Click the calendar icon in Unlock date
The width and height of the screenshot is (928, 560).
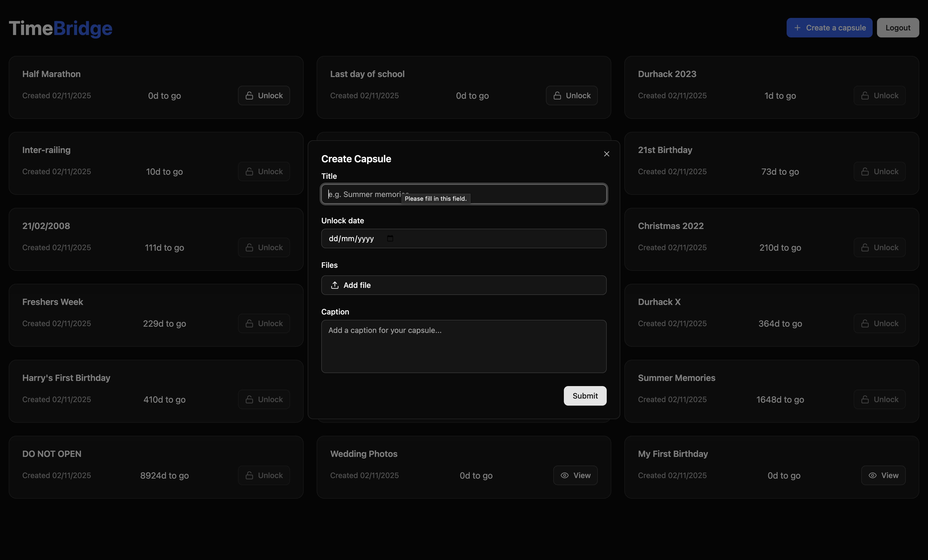pos(390,238)
